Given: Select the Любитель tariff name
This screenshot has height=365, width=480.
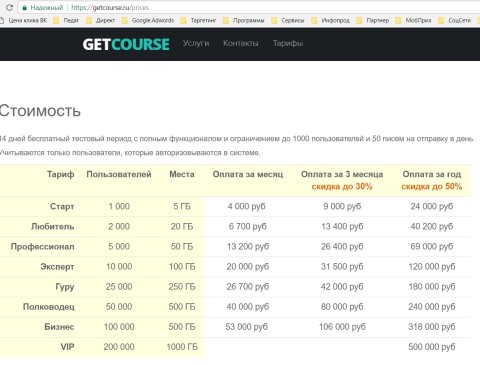Looking at the screenshot, I should click(53, 227).
